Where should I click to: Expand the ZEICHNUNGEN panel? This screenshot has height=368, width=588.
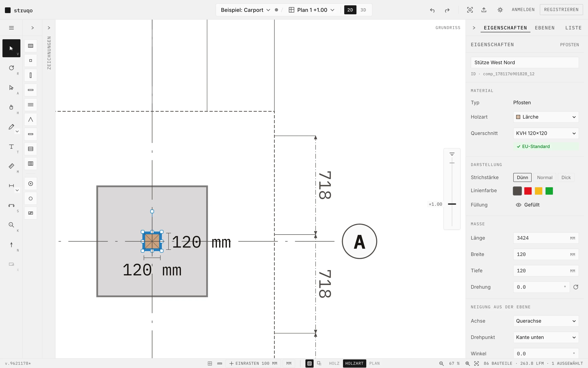[49, 28]
